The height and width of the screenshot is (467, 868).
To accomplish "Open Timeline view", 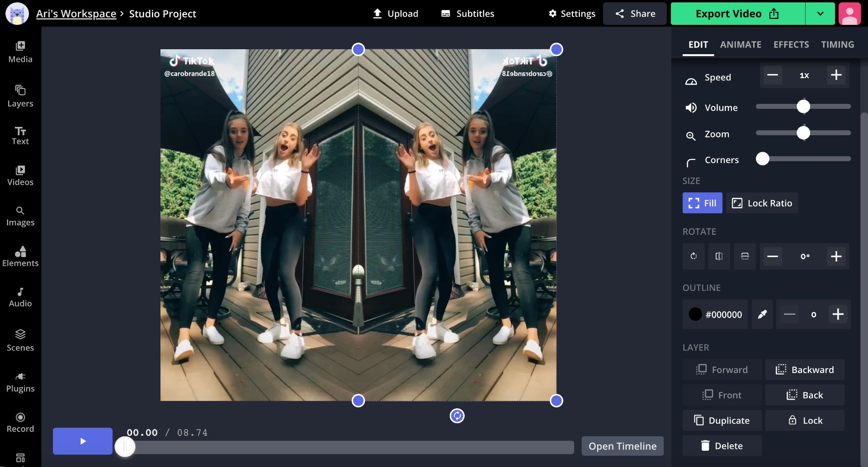I will click(622, 446).
